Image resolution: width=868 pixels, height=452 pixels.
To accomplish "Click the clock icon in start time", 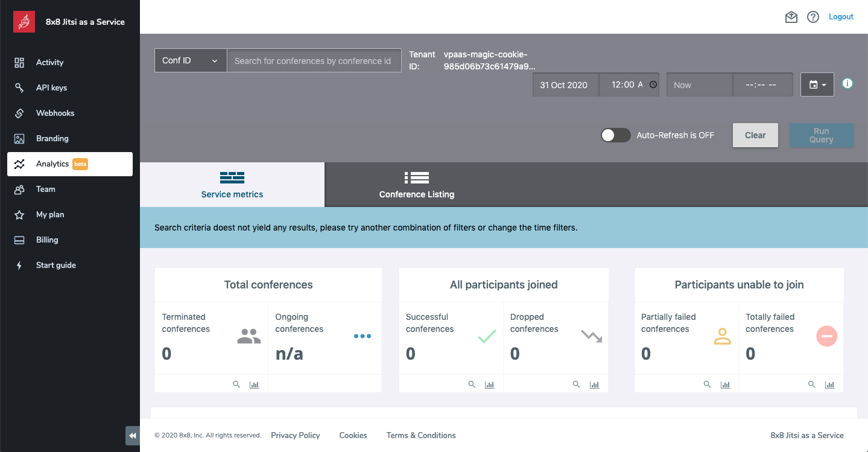I will [653, 85].
